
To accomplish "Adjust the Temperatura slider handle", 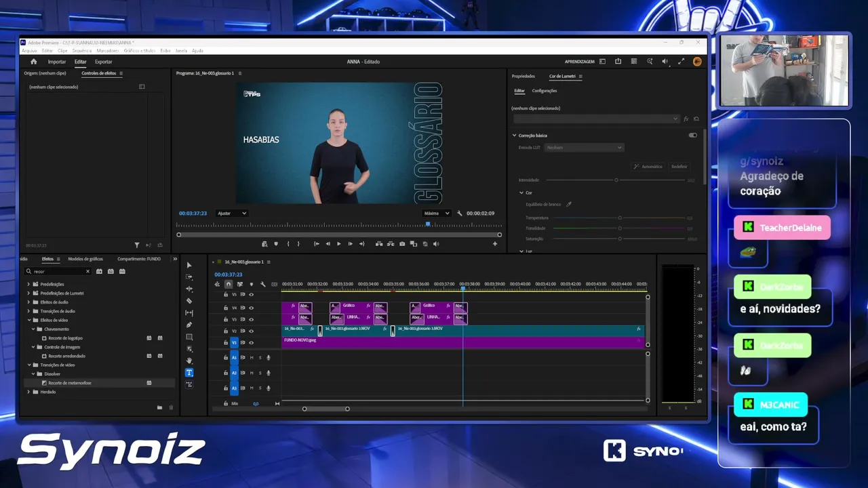I will pos(620,218).
